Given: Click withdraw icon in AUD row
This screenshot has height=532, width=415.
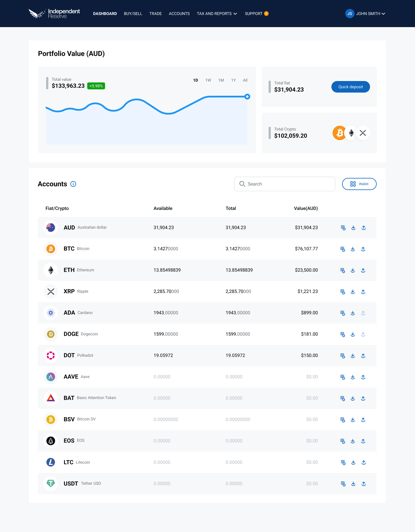Looking at the screenshot, I should (364, 228).
